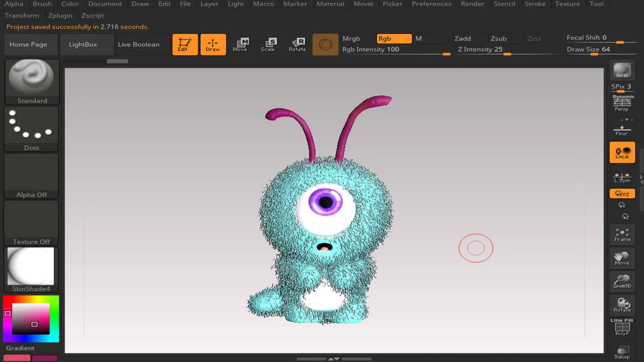
Task: Toggle Local rotation mode
Action: click(622, 152)
